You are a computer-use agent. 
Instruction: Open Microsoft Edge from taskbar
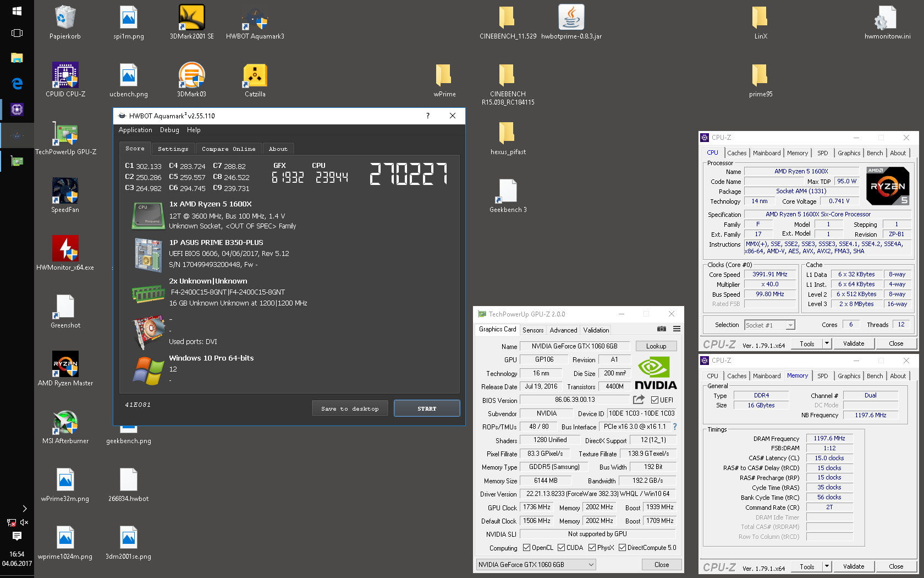[16, 84]
